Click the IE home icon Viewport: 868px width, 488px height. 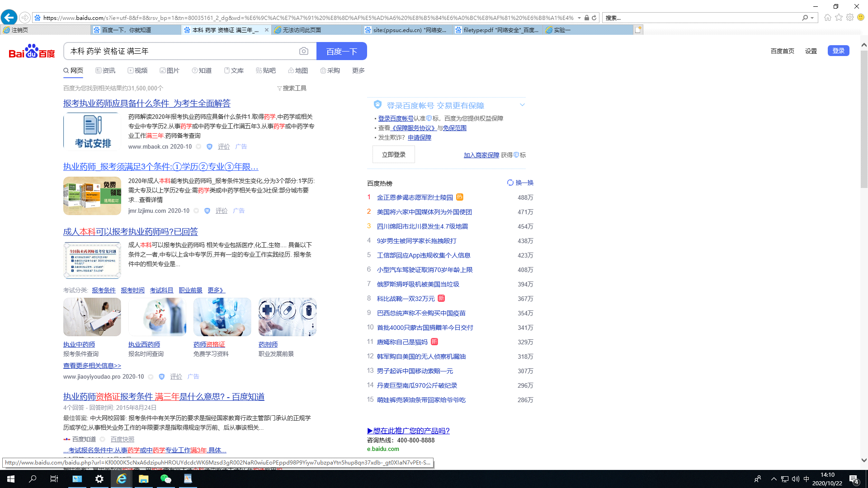[x=827, y=17]
